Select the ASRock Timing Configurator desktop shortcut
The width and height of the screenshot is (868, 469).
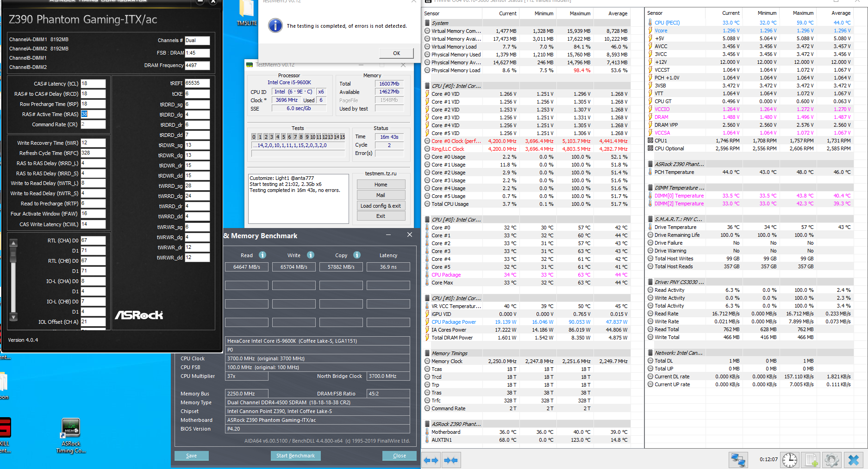point(71,436)
